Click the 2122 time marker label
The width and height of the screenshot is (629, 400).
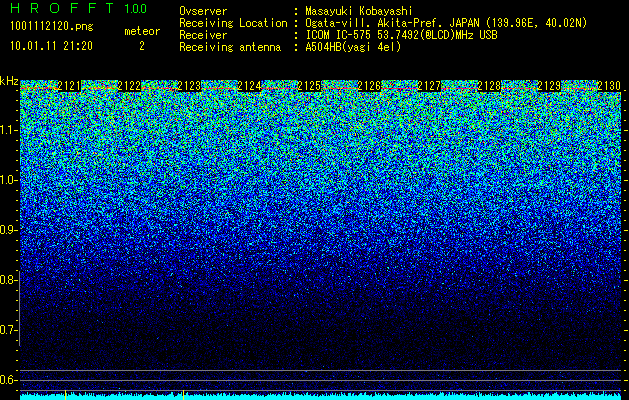tap(129, 86)
